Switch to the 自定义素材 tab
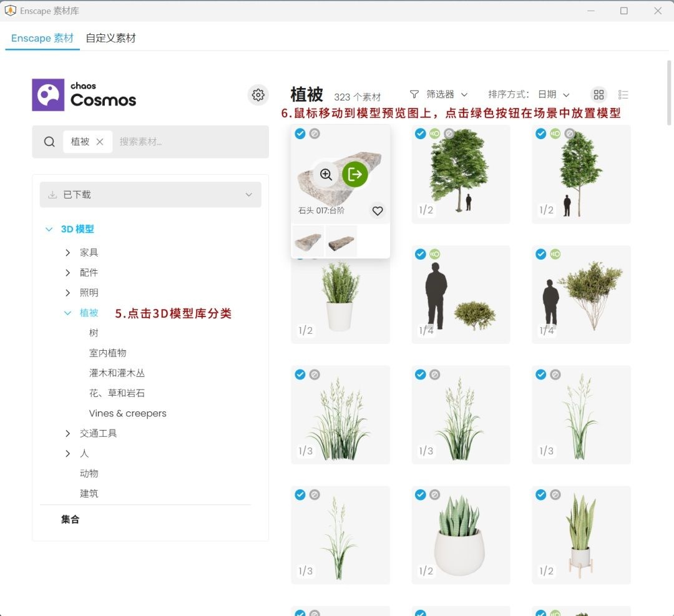Viewport: 674px width, 616px height. [x=110, y=38]
